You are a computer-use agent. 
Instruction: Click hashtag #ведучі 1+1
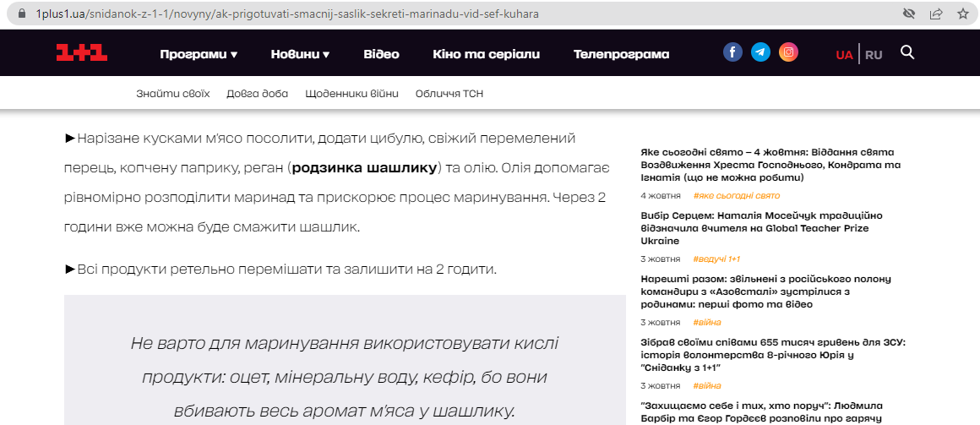716,259
